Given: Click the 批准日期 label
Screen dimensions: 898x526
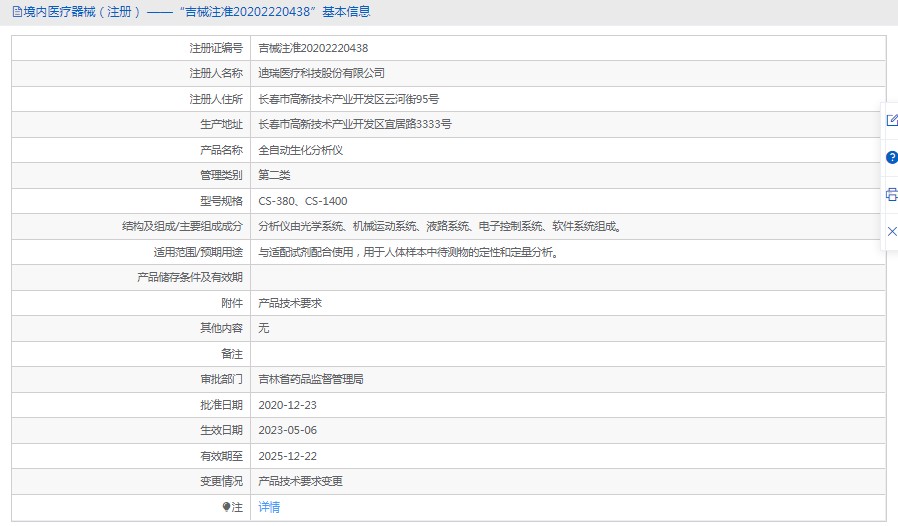Looking at the screenshot, I should 221,405.
